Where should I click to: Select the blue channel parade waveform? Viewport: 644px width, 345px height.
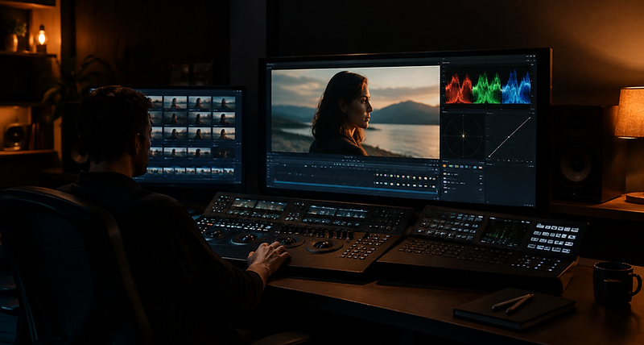tap(516, 88)
